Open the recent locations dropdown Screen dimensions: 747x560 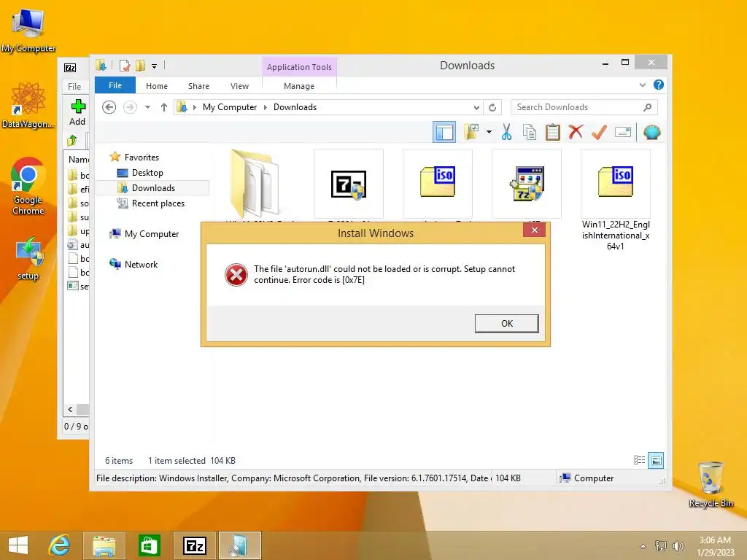click(147, 107)
